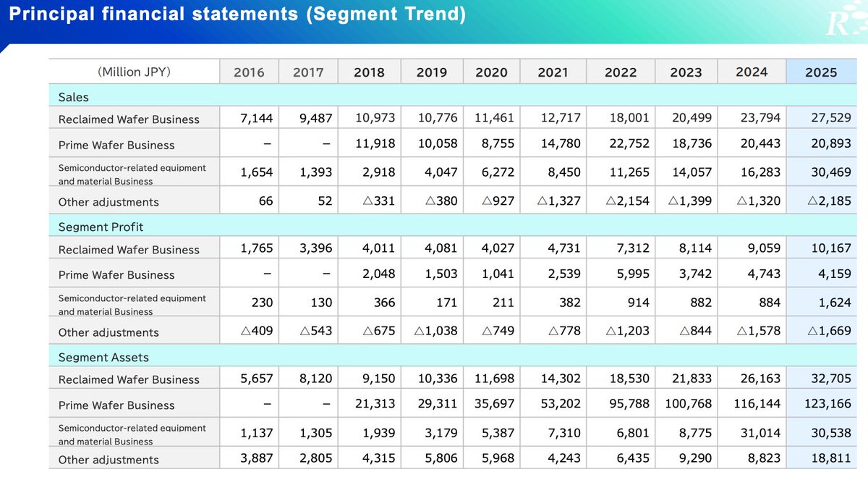Viewport: 868px width, 480px height.
Task: Click 'Other adjustments' label under Segment Assets
Action: [x=109, y=460]
